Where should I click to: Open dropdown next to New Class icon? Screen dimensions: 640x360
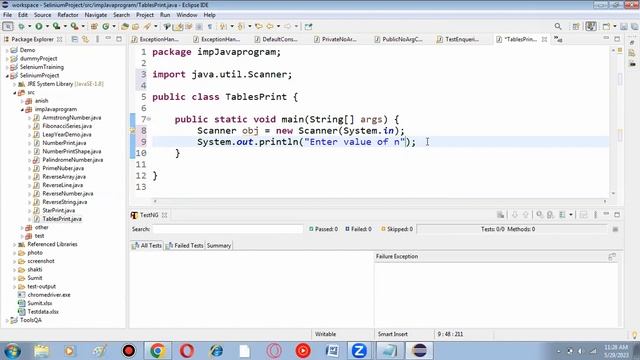[x=114, y=27]
